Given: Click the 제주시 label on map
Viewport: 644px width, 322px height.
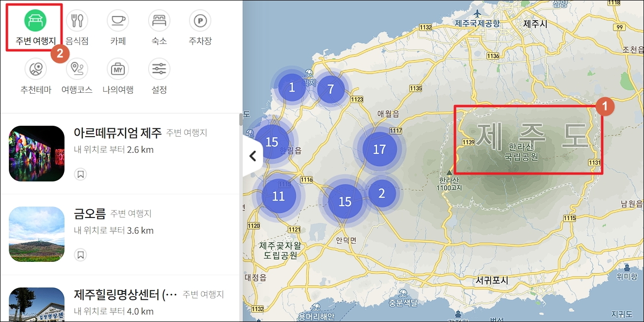Looking at the screenshot, I should pos(535,24).
